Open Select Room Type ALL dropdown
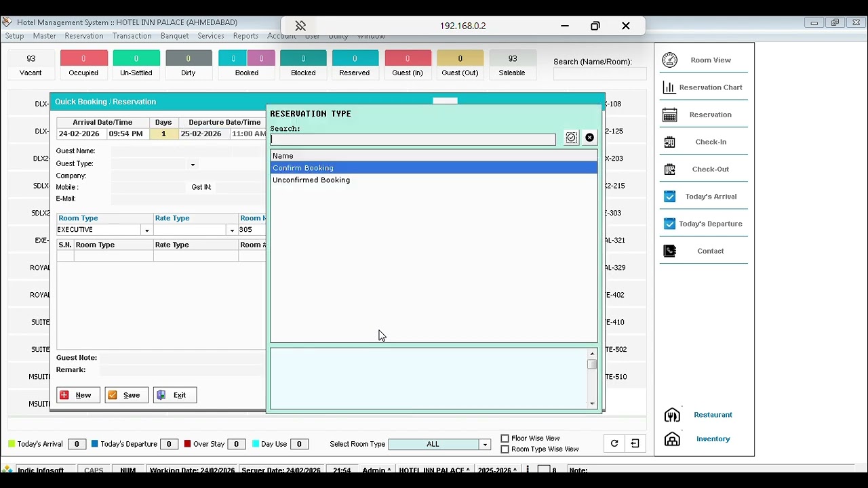 pyautogui.click(x=485, y=445)
